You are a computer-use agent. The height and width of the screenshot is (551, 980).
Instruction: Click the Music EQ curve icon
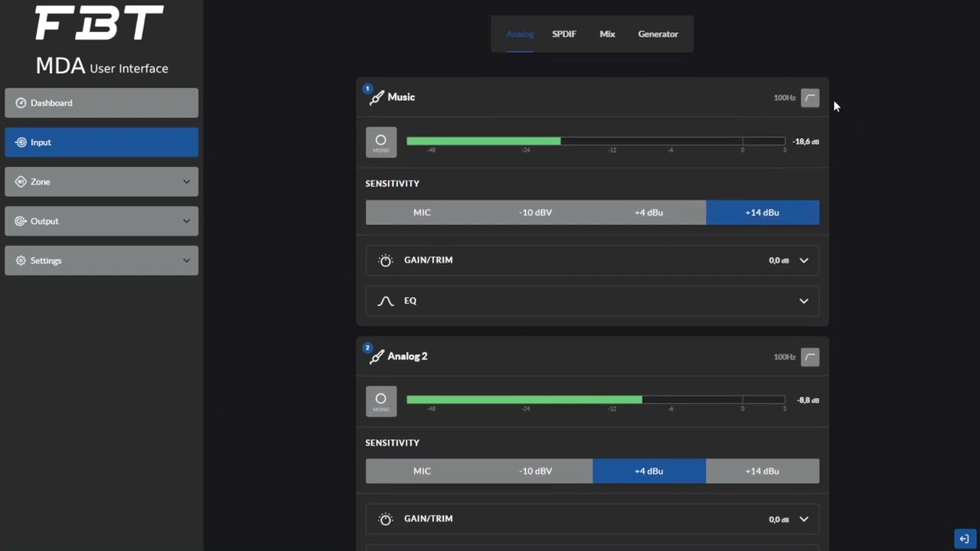pyautogui.click(x=386, y=301)
